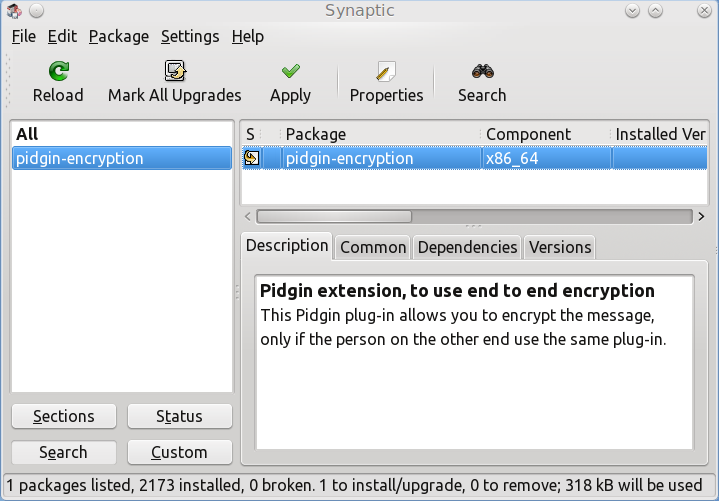Screen dimensions: 719x501
Task: Click the Search filter button at bottom left
Action: coord(64,452)
